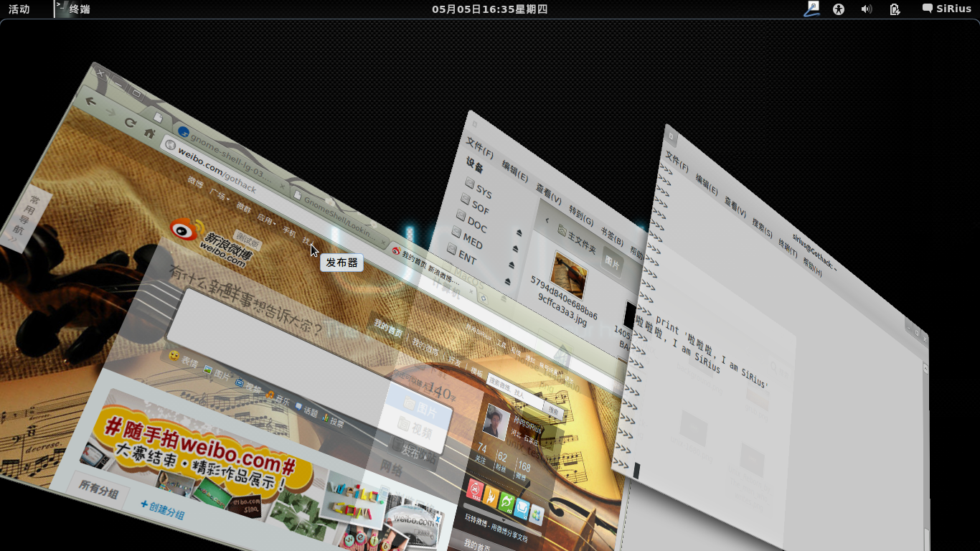Click the browser home icon
Screen dimensions: 980x551
pyautogui.click(x=149, y=133)
